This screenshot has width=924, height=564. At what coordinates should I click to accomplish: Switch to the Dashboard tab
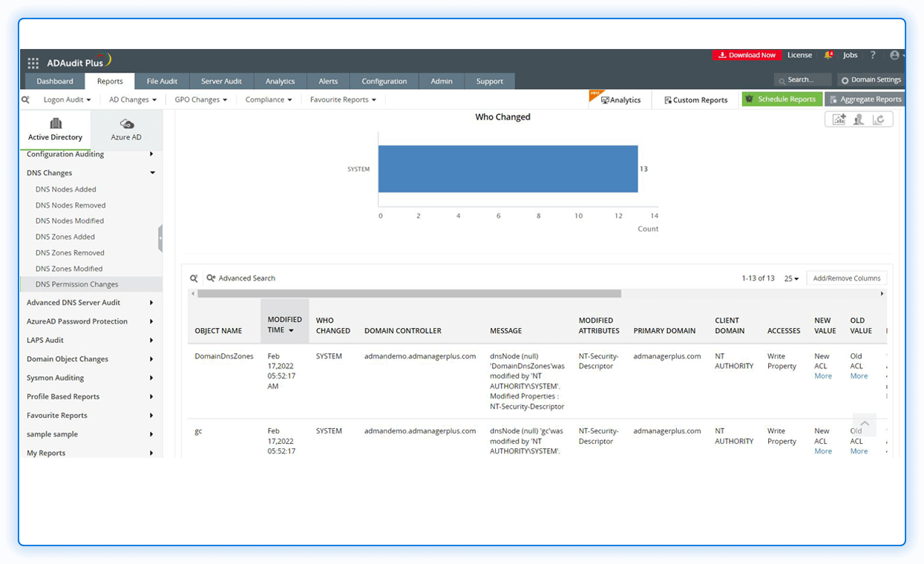(55, 81)
